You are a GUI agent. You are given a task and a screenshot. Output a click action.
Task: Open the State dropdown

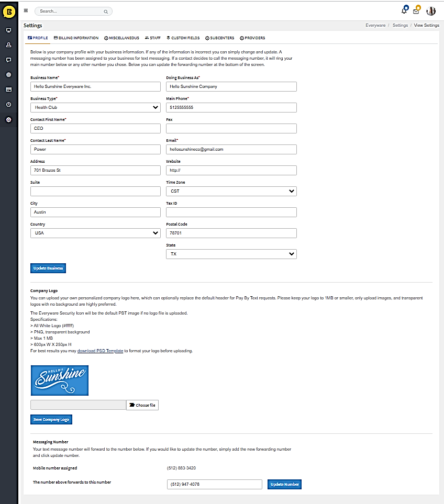[x=231, y=254]
